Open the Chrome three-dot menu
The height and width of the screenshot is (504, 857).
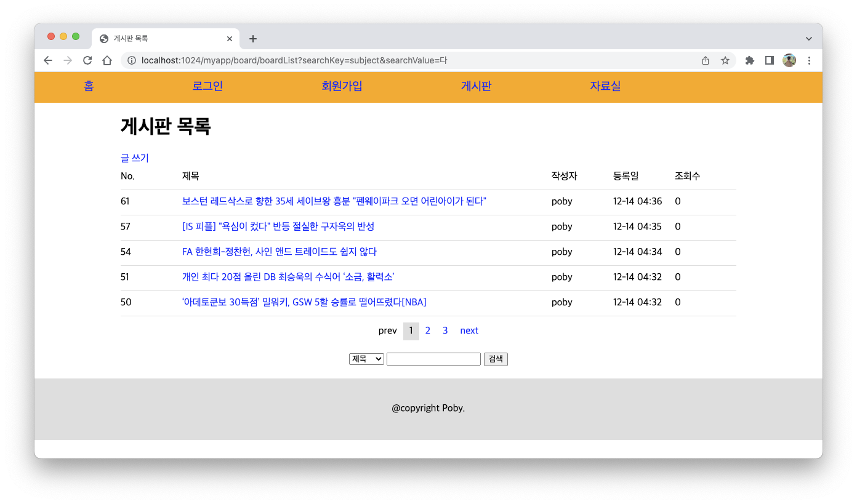pyautogui.click(x=809, y=60)
